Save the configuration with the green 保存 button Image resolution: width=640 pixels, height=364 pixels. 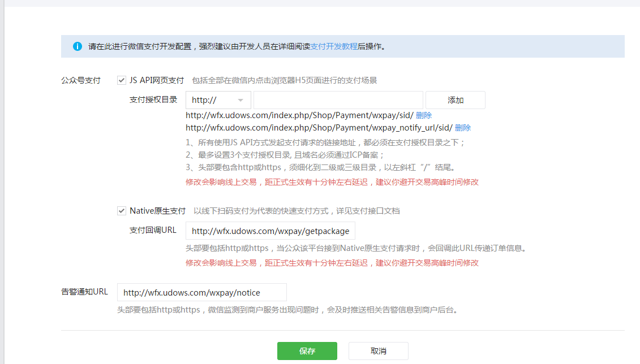(307, 351)
